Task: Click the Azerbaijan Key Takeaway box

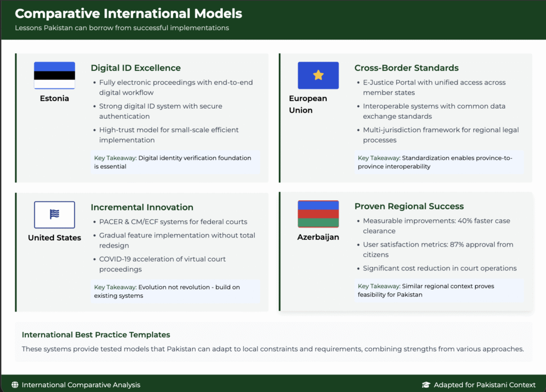Action: point(439,290)
